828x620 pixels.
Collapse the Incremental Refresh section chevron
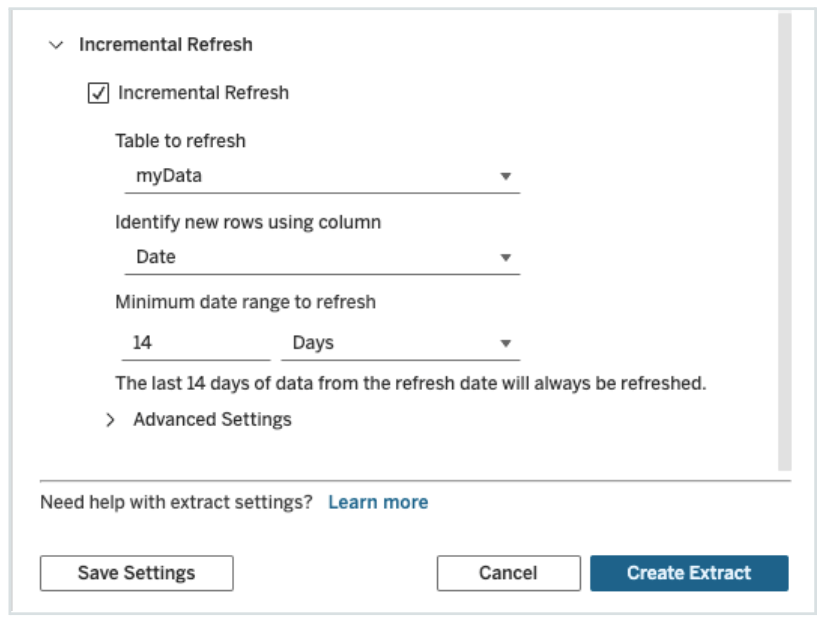[57, 45]
